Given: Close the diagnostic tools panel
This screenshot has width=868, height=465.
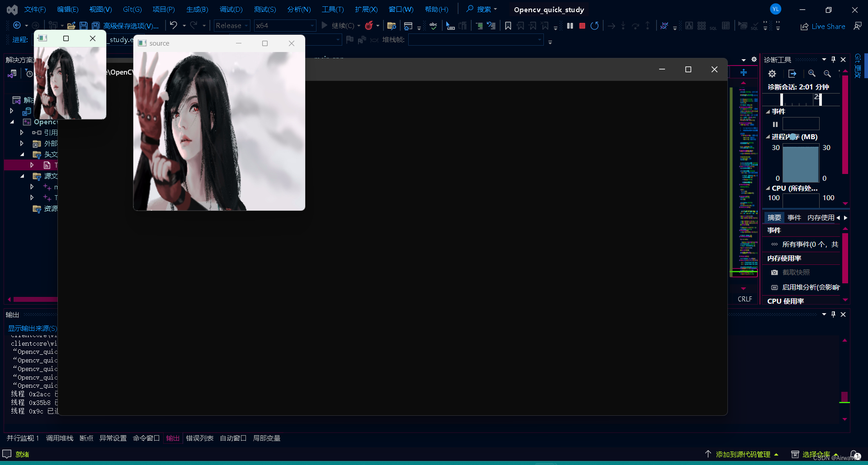Looking at the screenshot, I should pos(843,60).
